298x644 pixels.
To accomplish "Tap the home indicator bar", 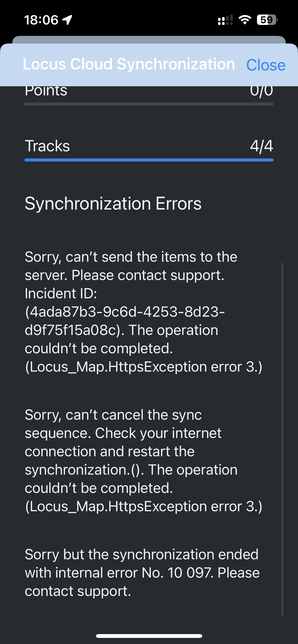I will click(149, 636).
